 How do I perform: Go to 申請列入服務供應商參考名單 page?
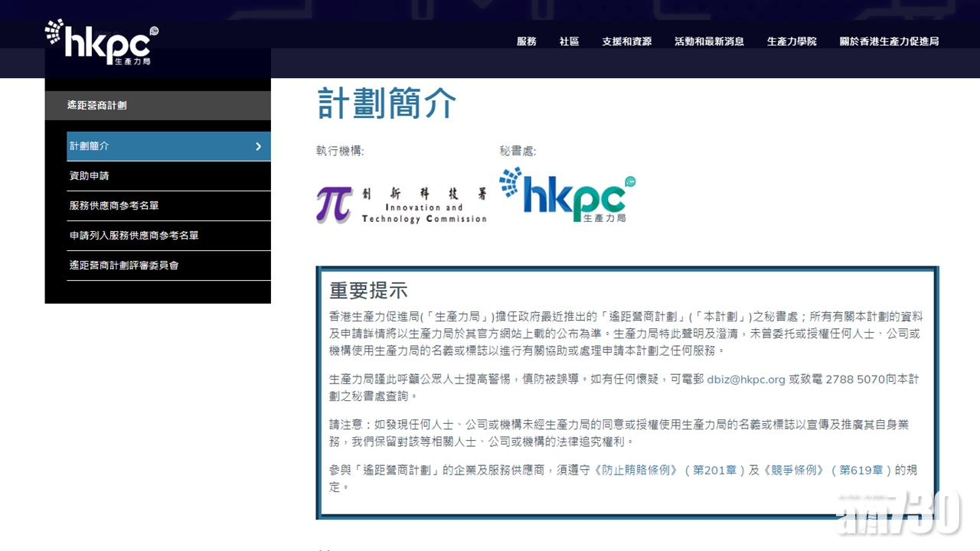coord(134,236)
